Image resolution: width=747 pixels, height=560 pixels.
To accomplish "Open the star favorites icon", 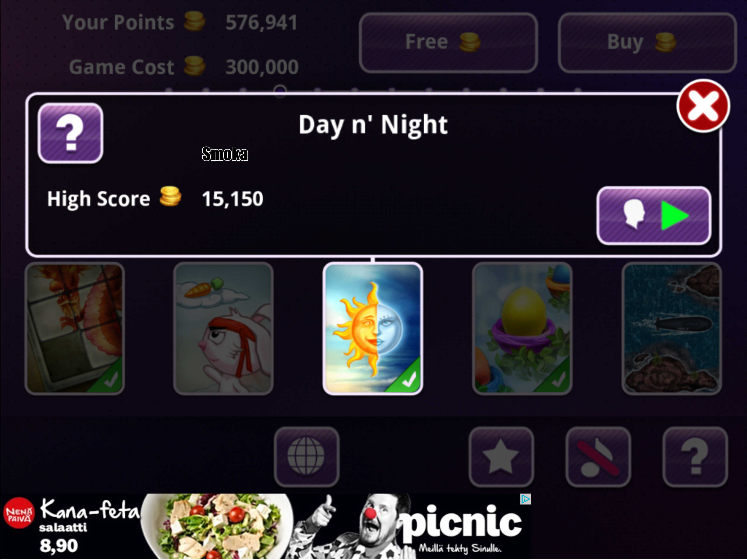I will 501,457.
